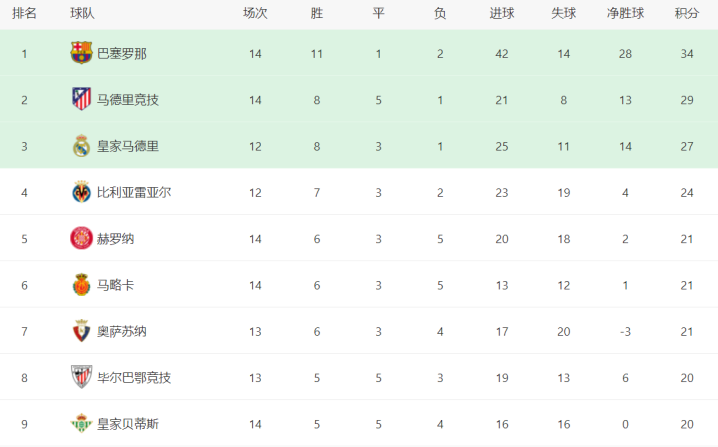Click the 场次 column header
The height and width of the screenshot is (447, 718).
pos(255,13)
